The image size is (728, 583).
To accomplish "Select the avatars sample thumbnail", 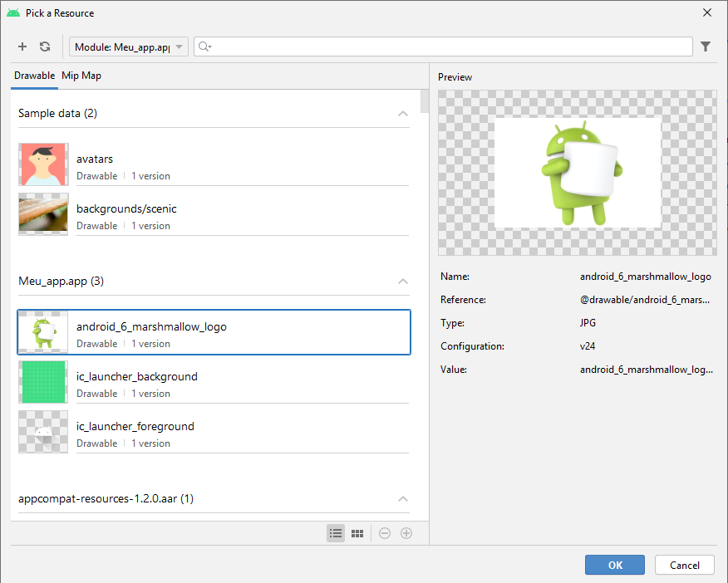I will (43, 164).
